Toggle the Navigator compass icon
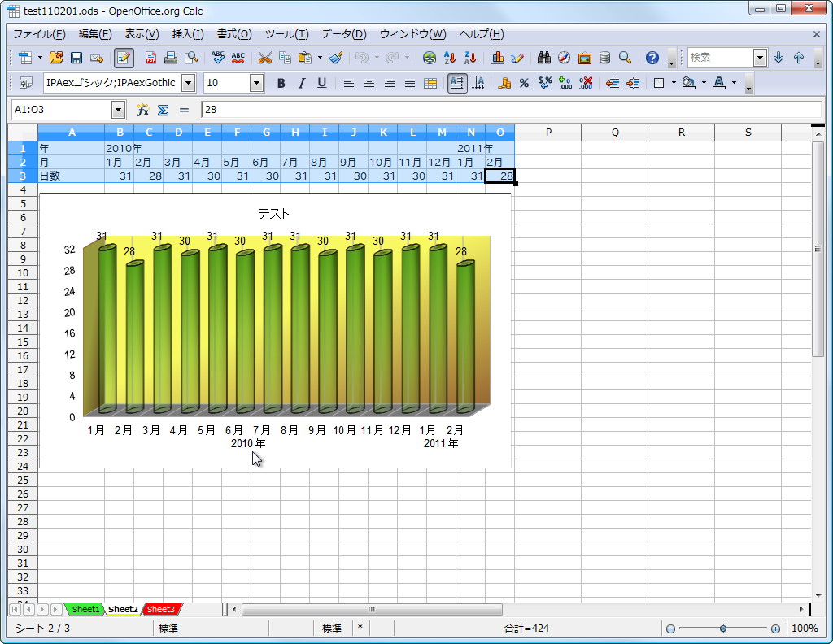This screenshot has height=644, width=833. click(x=565, y=58)
